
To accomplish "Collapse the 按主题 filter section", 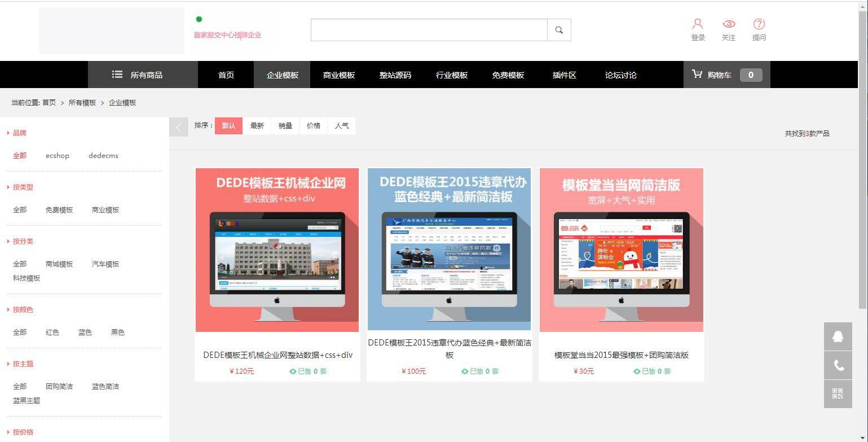I will 23,364.
